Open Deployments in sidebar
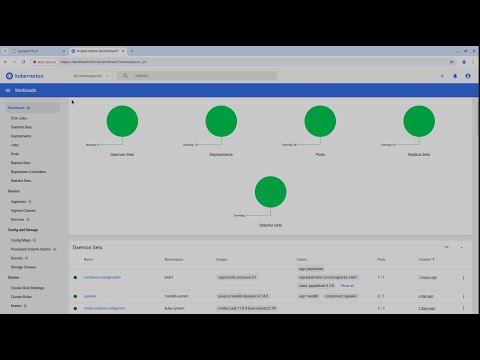 [x=21, y=136]
